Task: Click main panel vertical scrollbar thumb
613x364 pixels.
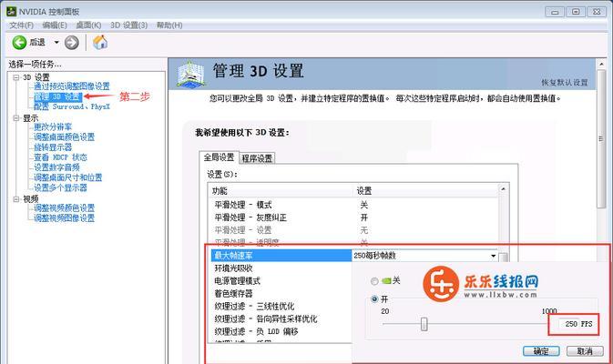Action: pos(601,139)
